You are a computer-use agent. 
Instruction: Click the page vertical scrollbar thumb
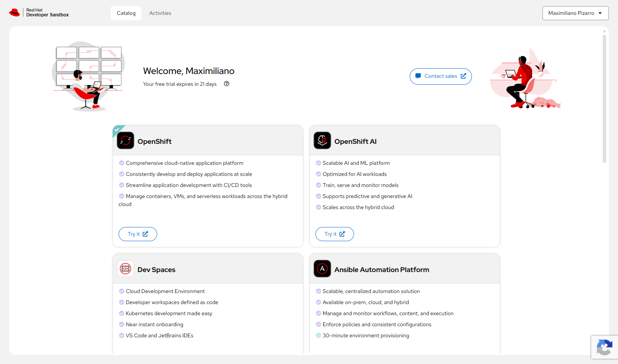604,98
